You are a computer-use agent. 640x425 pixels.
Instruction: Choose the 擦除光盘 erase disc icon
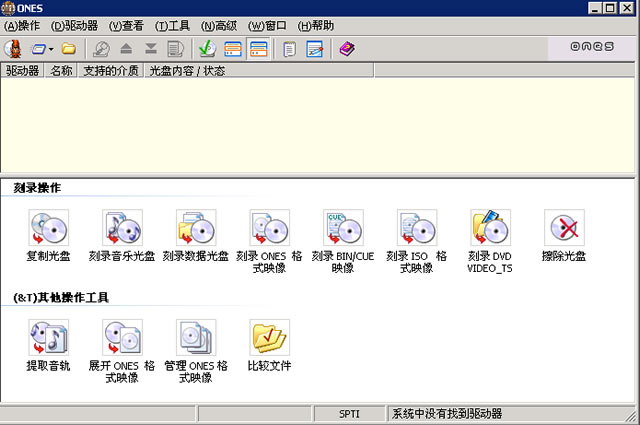click(564, 228)
